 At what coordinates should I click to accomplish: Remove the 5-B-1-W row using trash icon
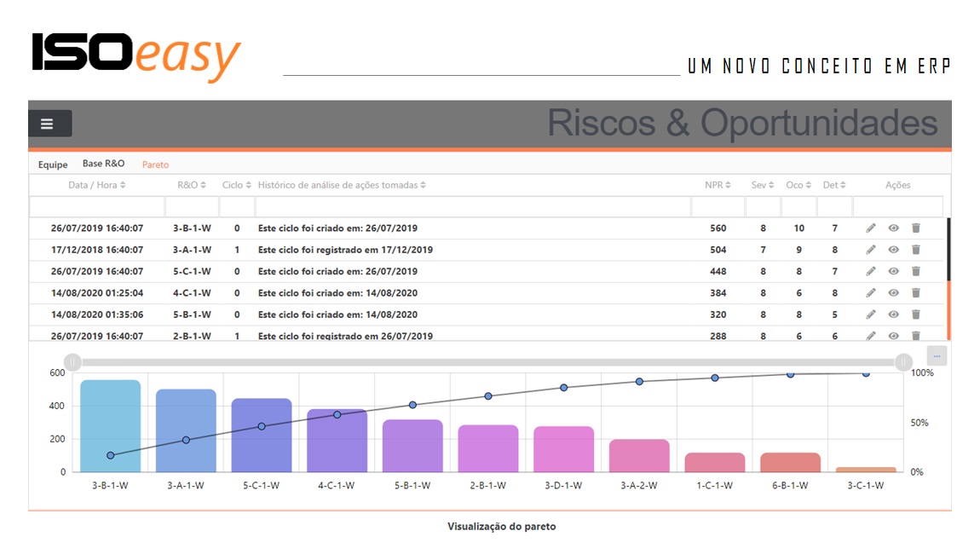[915, 315]
